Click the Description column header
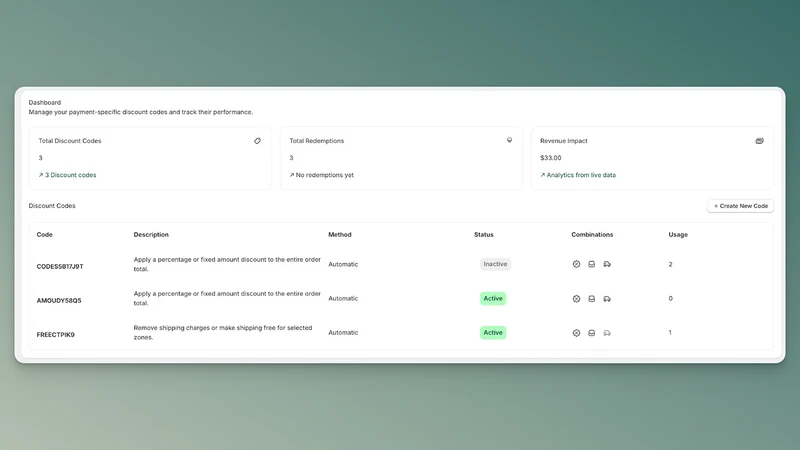 pos(151,235)
